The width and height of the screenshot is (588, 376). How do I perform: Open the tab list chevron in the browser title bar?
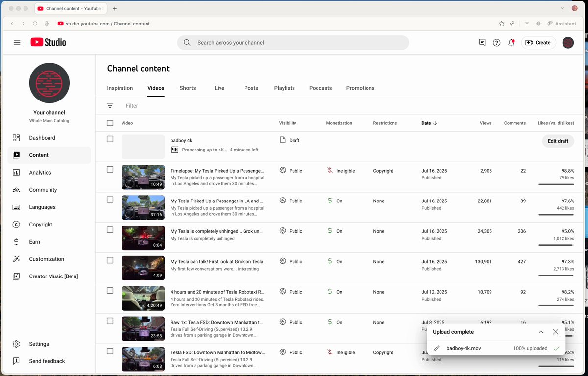[x=563, y=8]
